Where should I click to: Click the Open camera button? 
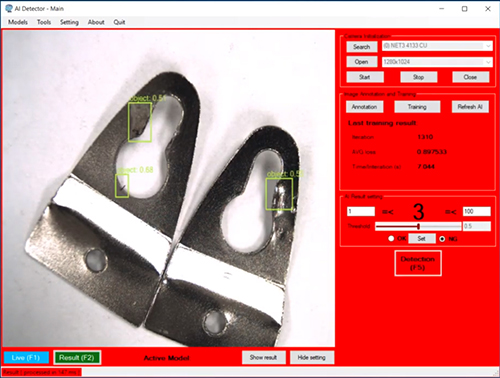coord(362,62)
